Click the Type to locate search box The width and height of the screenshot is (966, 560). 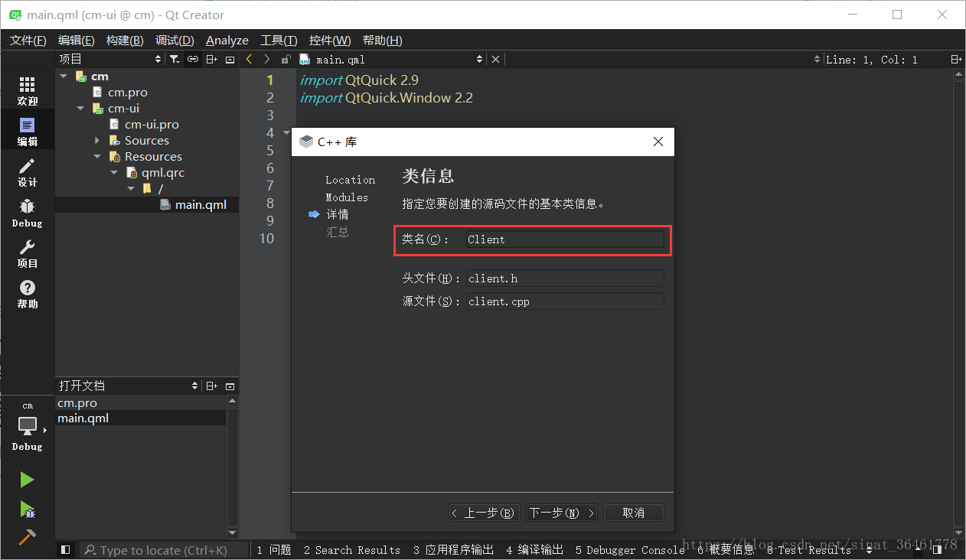tap(165, 550)
